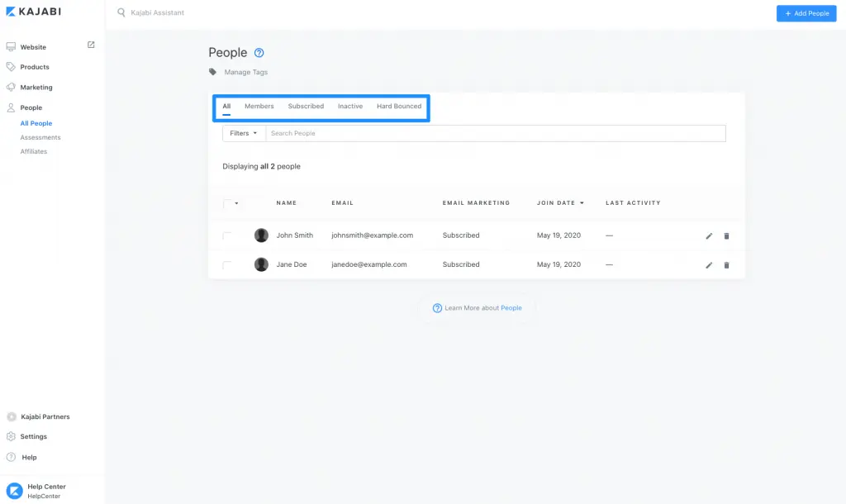Click the help question icon beside People heading
The width and height of the screenshot is (846, 504).
(x=259, y=53)
